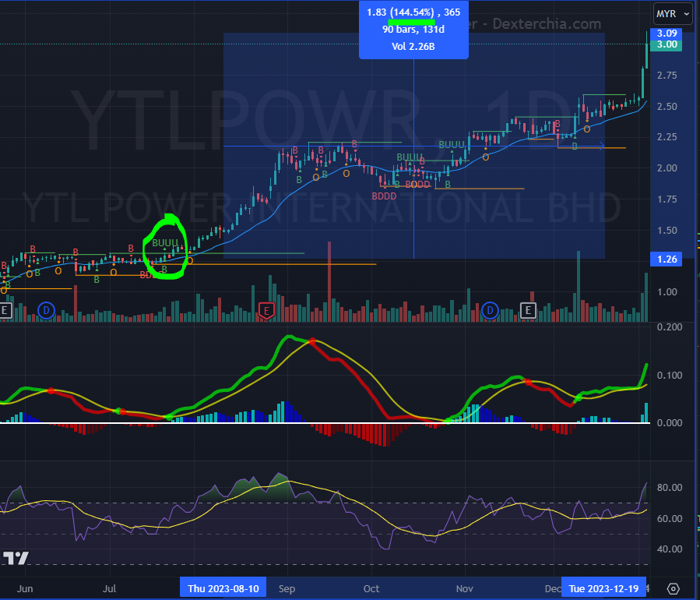Click the 2.75 price scale value
Screen dimensions: 700x600
[x=667, y=75]
